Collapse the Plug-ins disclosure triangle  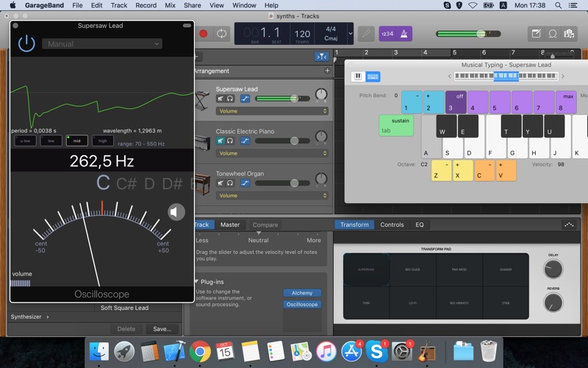[196, 282]
